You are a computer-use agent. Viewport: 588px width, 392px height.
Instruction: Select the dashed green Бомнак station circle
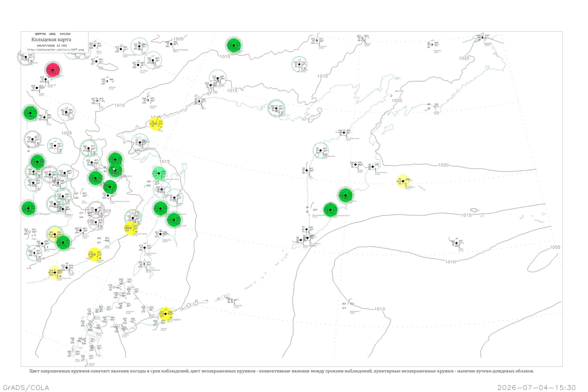click(x=66, y=112)
